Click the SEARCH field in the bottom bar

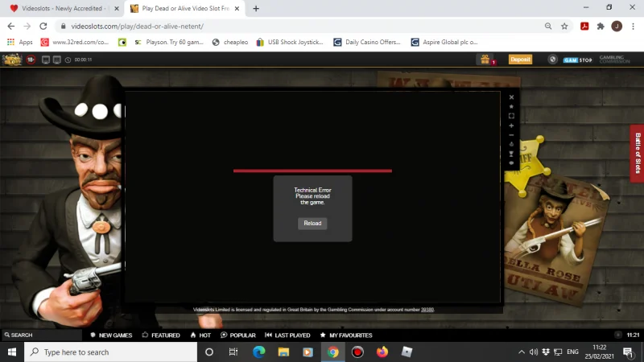click(41, 335)
